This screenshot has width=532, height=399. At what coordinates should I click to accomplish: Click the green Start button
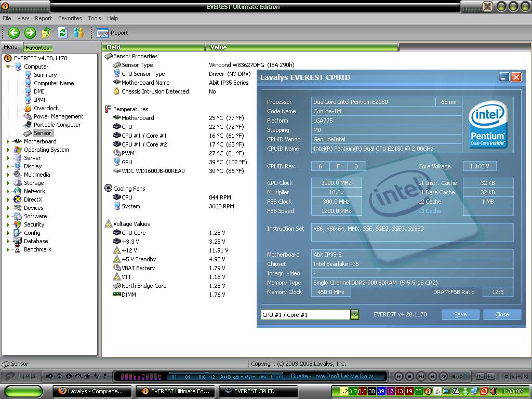pos(24,391)
